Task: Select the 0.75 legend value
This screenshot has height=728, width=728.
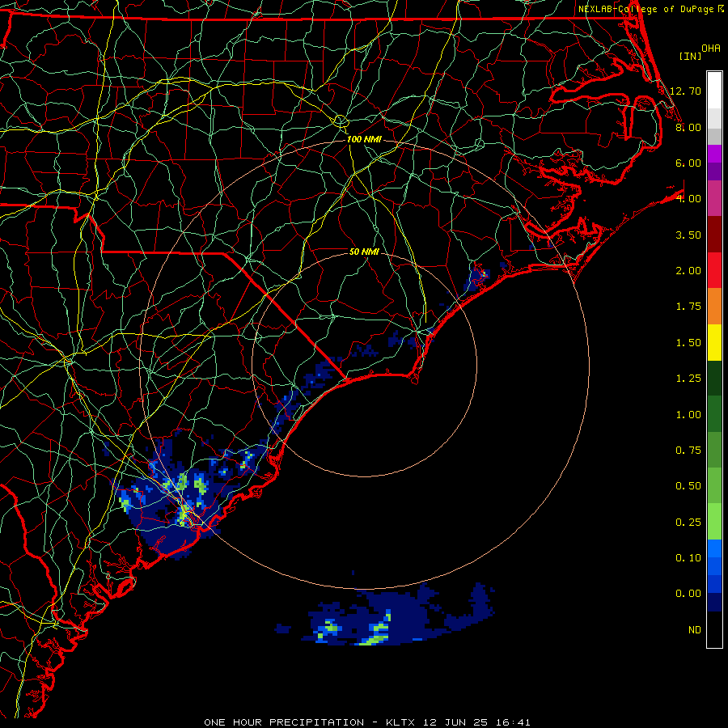Action: pos(688,451)
